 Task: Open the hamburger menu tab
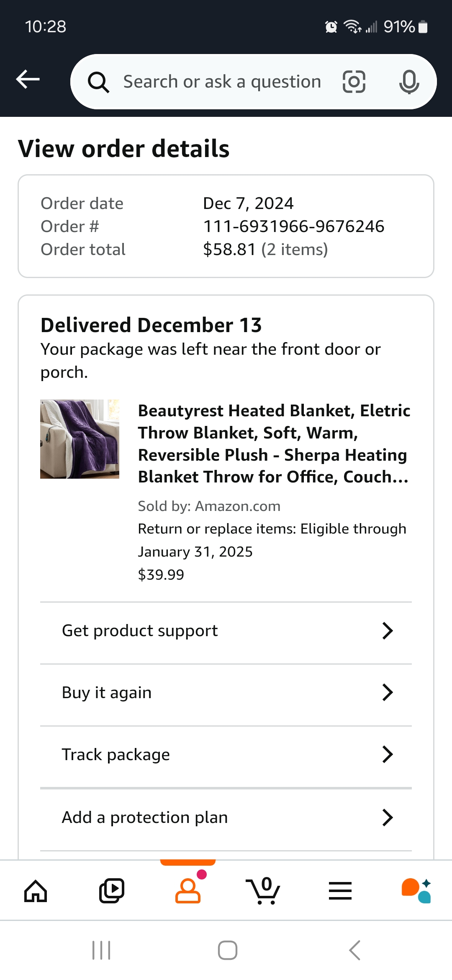tap(340, 890)
